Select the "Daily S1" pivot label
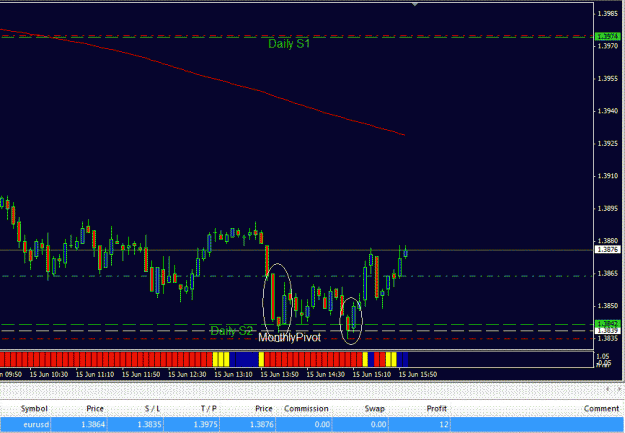This screenshot has height=433, width=625. 289,44
